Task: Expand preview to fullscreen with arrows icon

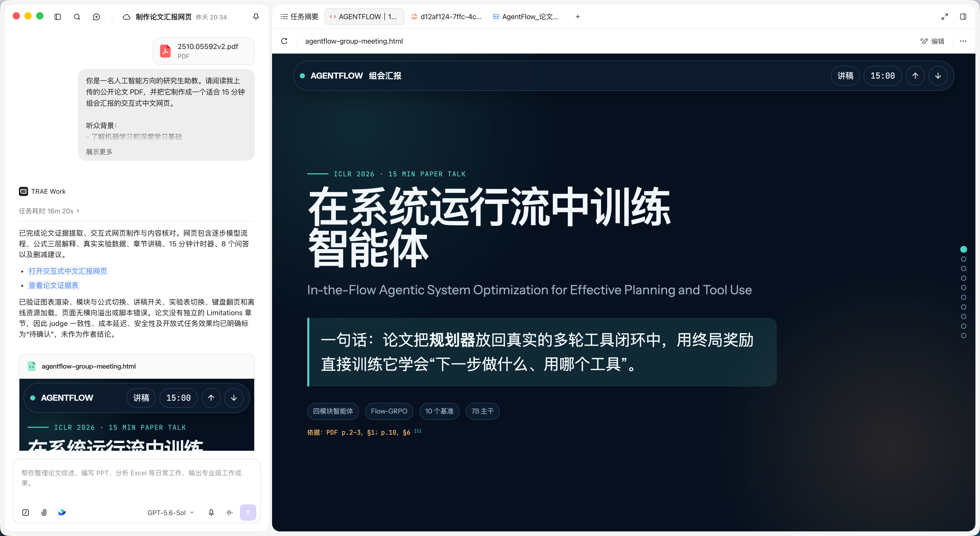Action: (945, 17)
